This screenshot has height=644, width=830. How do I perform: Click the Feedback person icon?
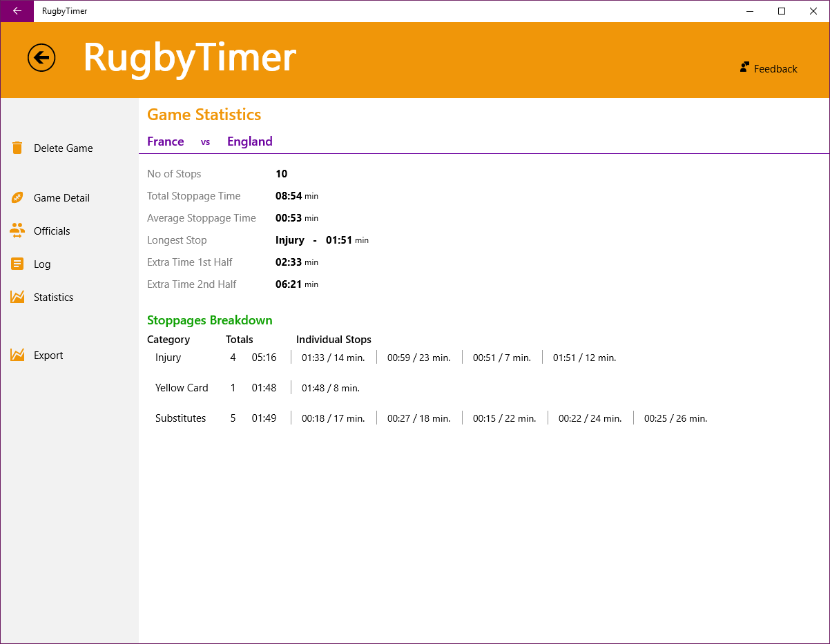point(744,67)
